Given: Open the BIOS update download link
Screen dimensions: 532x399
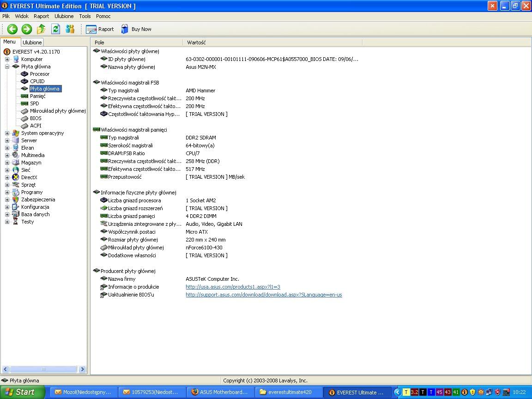Looking at the screenshot, I should 264,295.
